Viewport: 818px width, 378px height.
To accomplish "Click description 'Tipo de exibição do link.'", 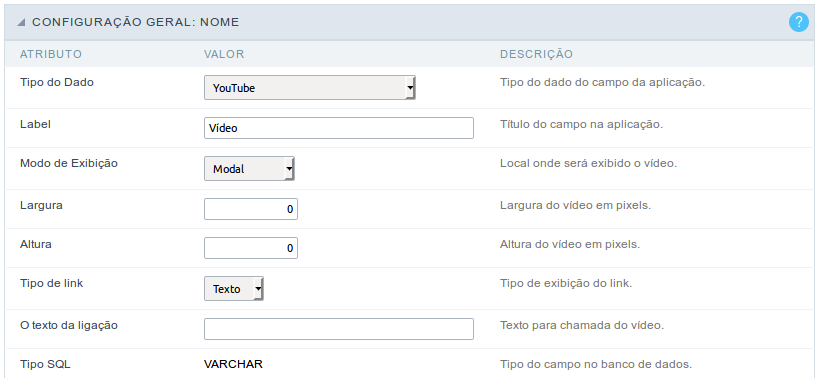I will 566,284.
